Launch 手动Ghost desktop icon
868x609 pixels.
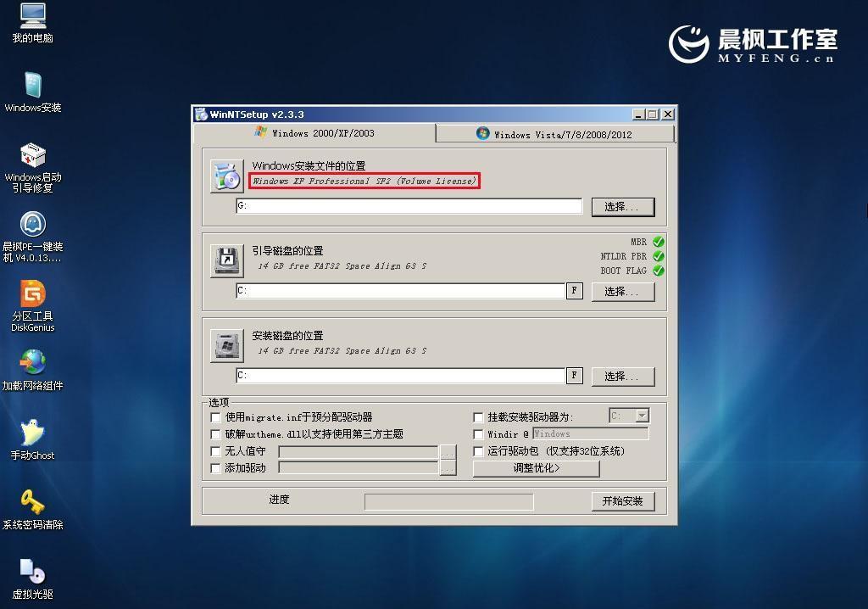(33, 439)
